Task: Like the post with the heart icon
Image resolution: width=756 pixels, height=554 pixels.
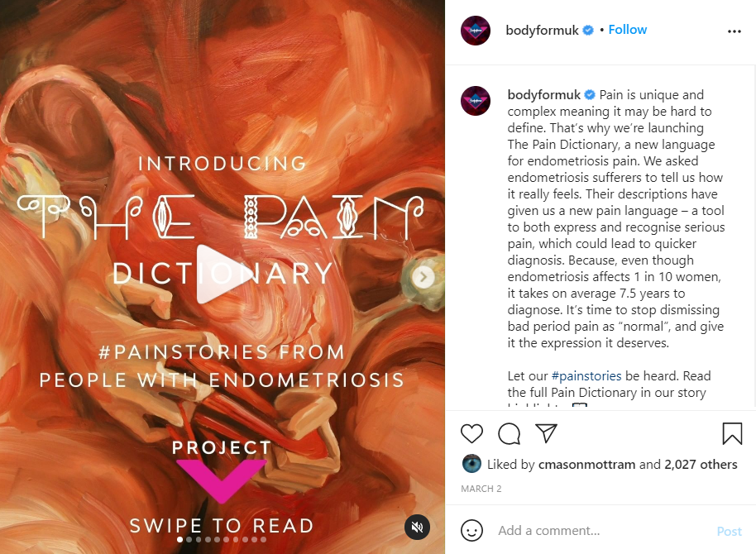Action: (x=471, y=433)
